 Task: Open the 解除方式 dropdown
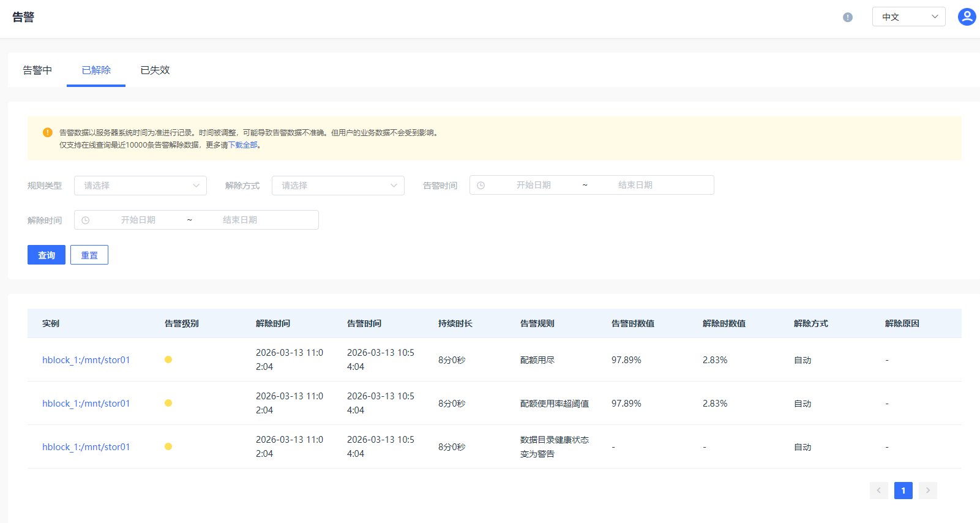pyautogui.click(x=338, y=186)
